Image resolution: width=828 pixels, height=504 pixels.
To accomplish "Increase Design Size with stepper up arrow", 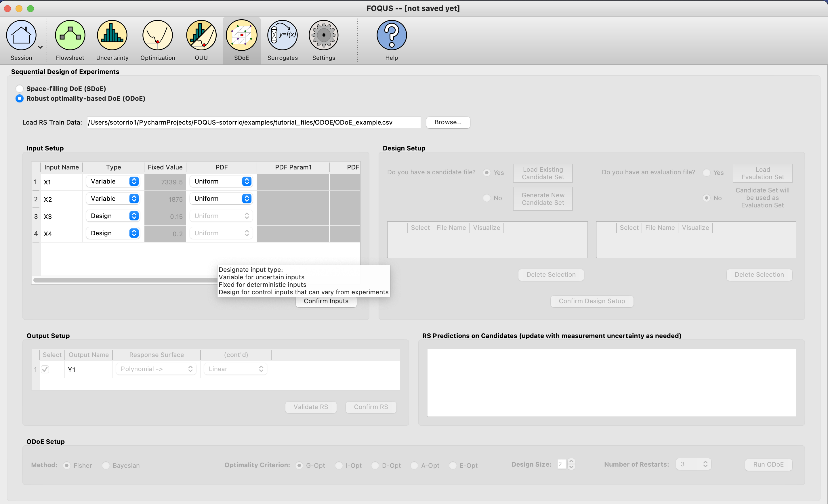I will [x=571, y=462].
